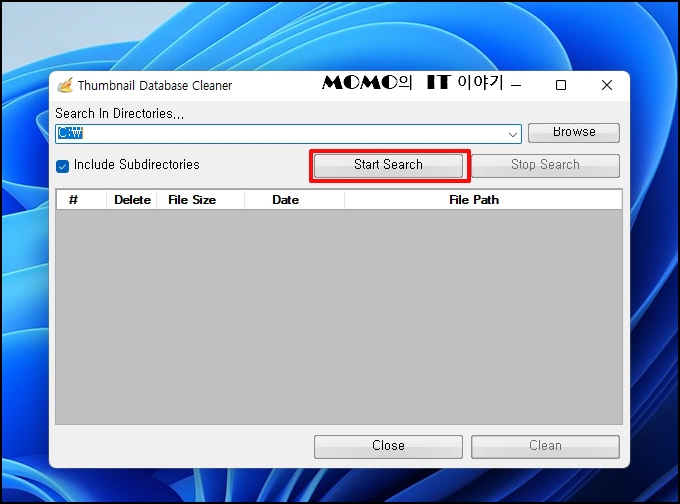This screenshot has height=504, width=680.
Task: Sort by Date column header
Action: point(294,200)
